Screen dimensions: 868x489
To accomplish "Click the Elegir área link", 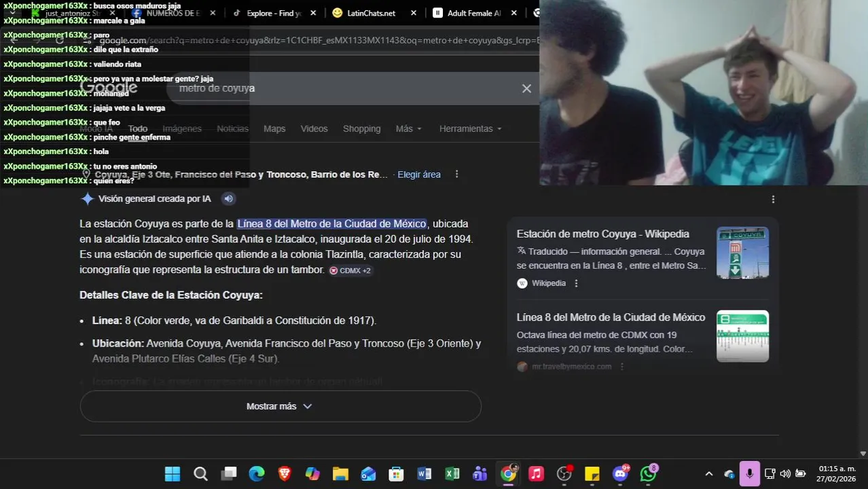I will click(419, 175).
